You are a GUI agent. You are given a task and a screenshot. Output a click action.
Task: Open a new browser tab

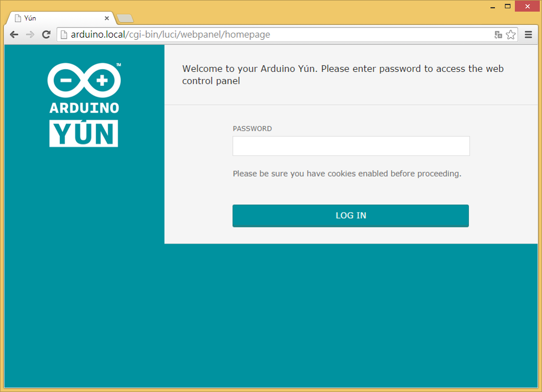tap(125, 18)
